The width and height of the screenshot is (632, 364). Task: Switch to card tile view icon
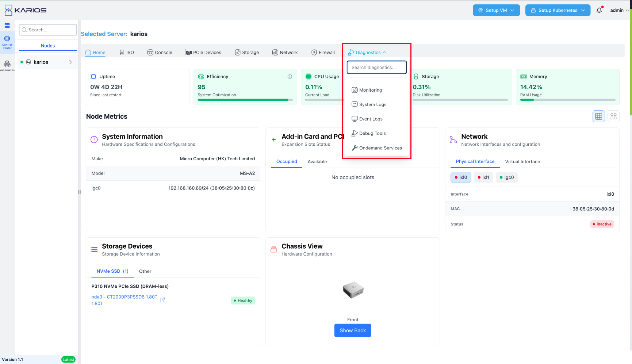click(x=613, y=116)
